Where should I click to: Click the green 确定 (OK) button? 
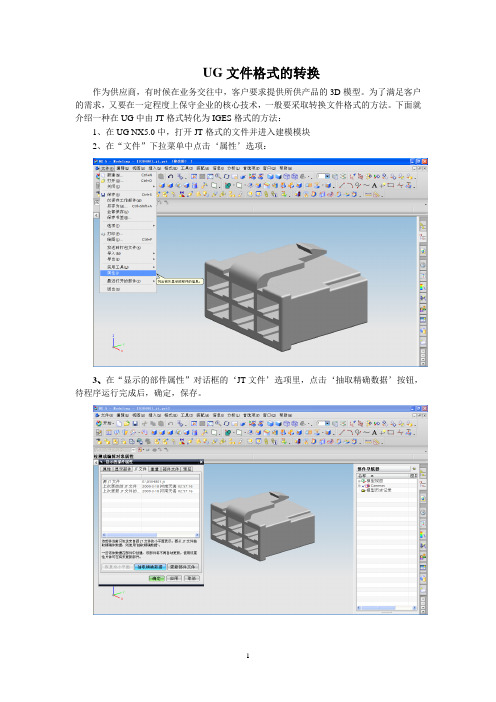pos(157,578)
